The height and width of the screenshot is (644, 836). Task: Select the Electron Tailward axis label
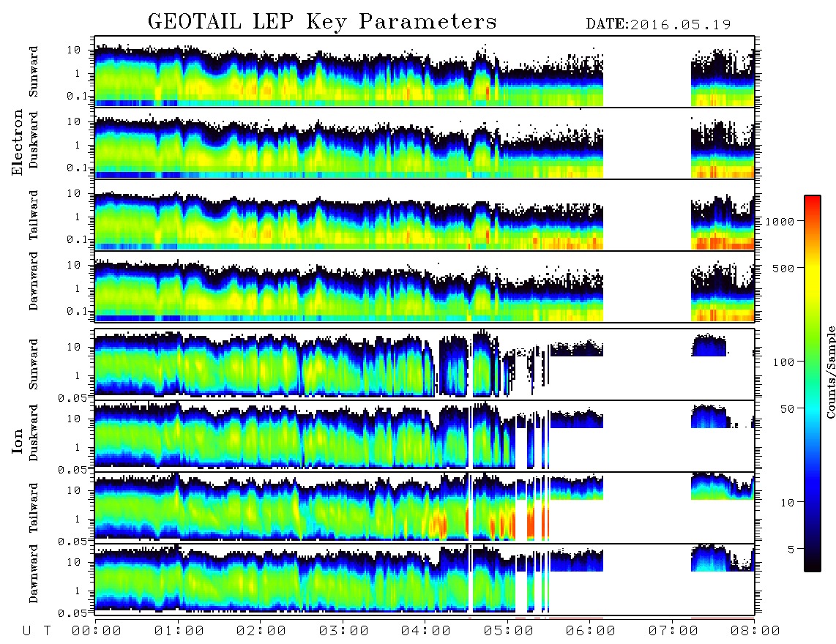tap(34, 215)
